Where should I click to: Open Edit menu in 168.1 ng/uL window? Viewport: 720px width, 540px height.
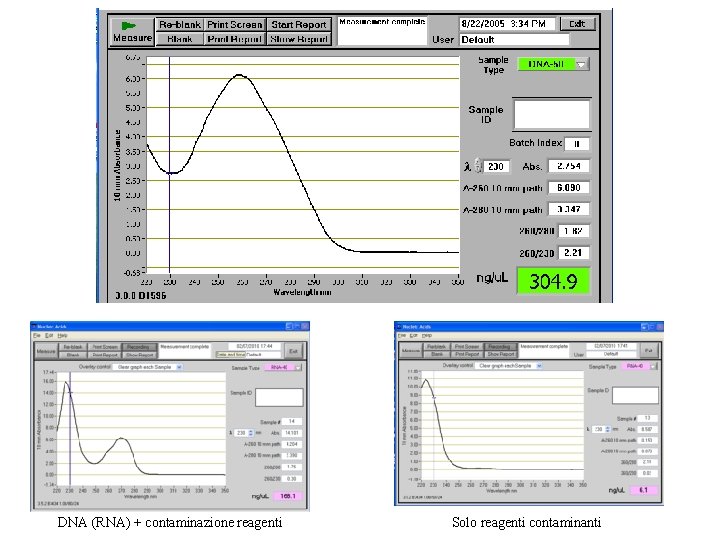click(x=49, y=336)
